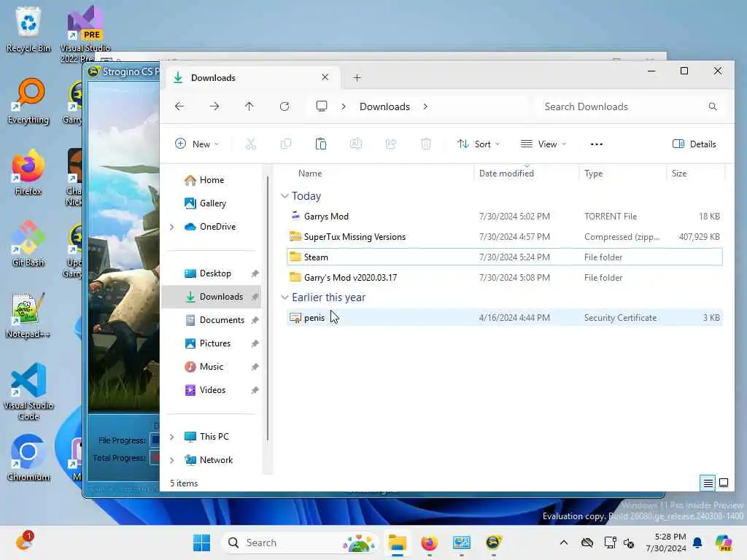
Task: Click Firefox icon on the taskbar
Action: pyautogui.click(x=429, y=542)
